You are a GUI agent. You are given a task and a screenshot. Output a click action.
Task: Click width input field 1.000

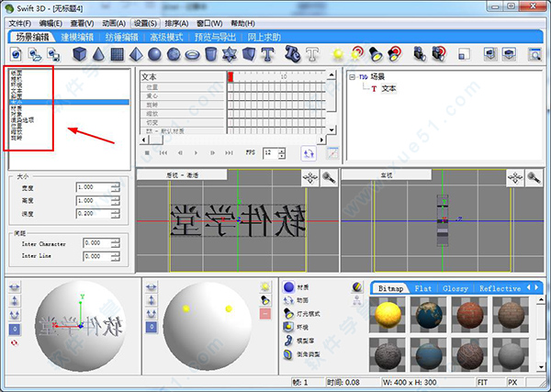pos(94,187)
